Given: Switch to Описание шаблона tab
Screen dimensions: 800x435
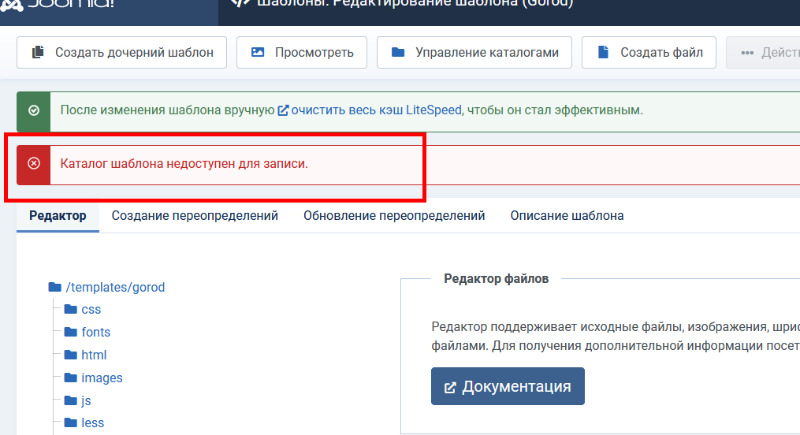Looking at the screenshot, I should [567, 215].
